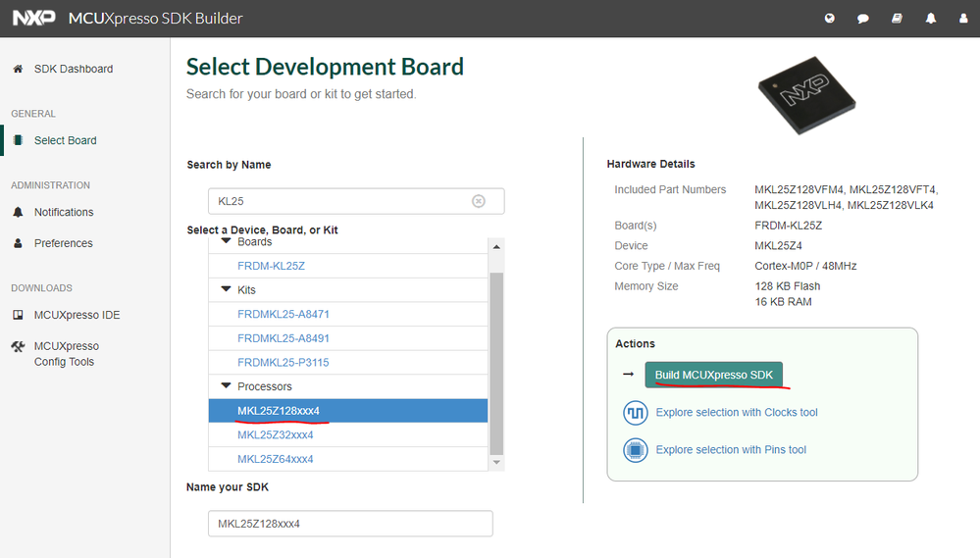The height and width of the screenshot is (558, 980).
Task: Click the globe language icon in header
Action: click(x=830, y=19)
